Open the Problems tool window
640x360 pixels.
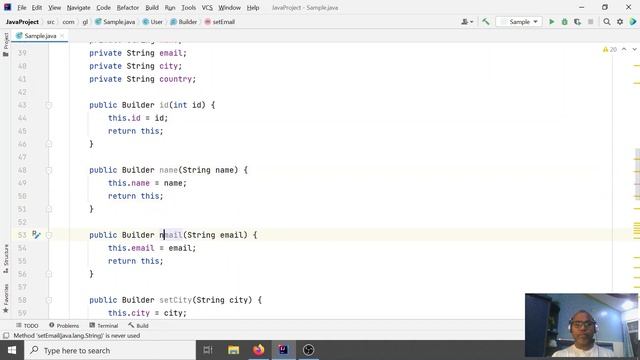point(64,325)
